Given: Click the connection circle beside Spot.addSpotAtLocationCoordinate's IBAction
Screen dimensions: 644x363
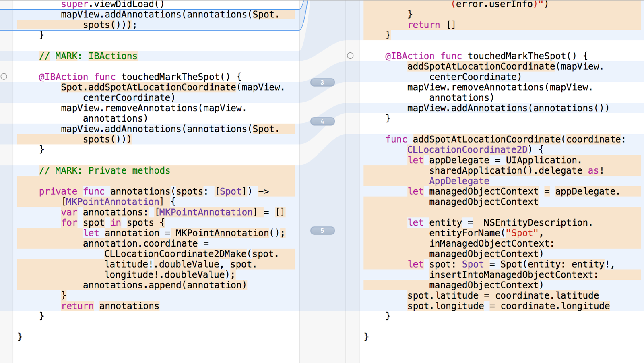Looking at the screenshot, I should (x=4, y=77).
